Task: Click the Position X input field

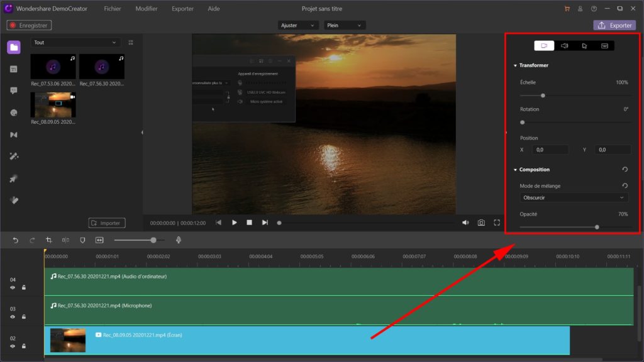Action: (x=550, y=150)
